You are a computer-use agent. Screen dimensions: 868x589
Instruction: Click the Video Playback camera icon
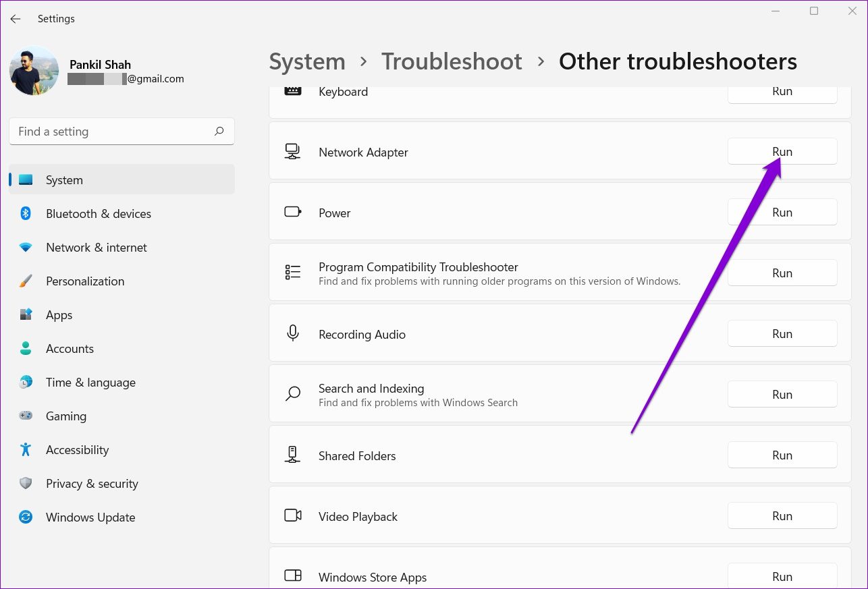coord(293,515)
